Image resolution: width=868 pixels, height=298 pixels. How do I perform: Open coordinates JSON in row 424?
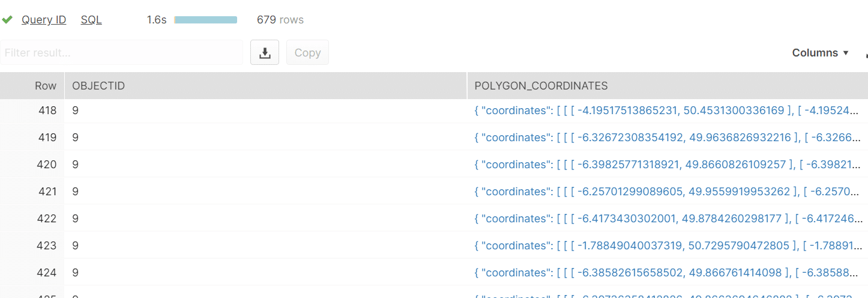(x=668, y=273)
